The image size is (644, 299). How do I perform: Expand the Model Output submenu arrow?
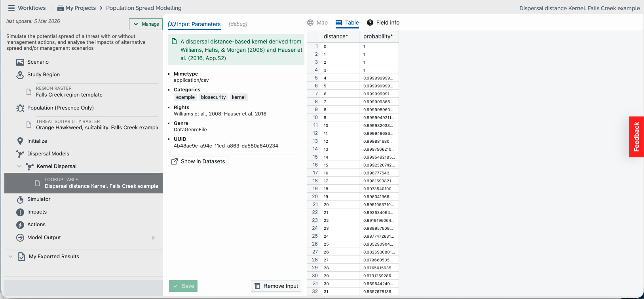coord(154,238)
